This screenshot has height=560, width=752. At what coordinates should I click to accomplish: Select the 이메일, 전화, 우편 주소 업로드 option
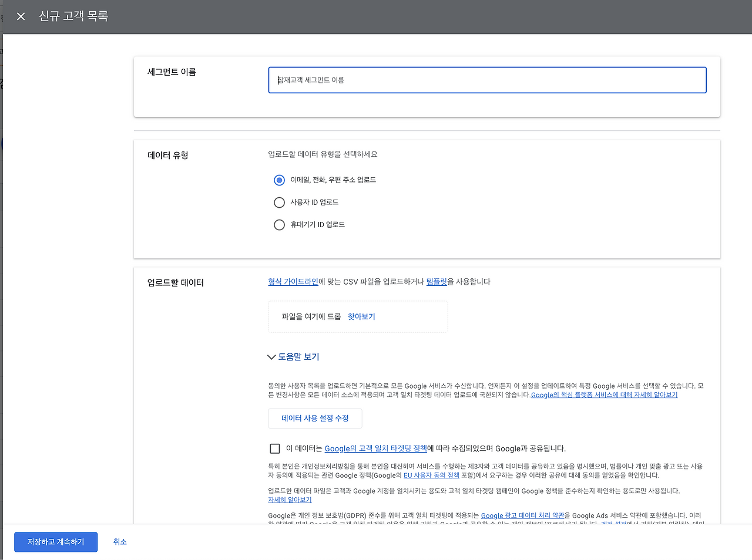click(279, 180)
